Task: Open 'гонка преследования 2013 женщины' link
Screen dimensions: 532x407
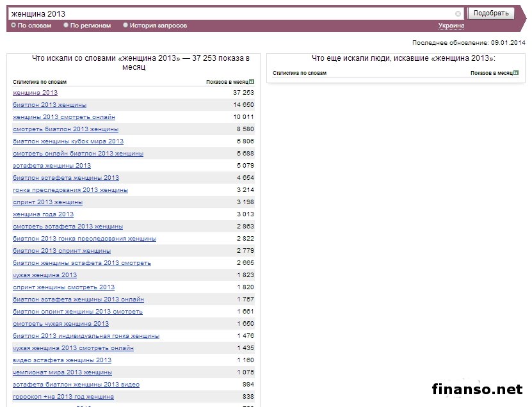Action: pos(70,190)
